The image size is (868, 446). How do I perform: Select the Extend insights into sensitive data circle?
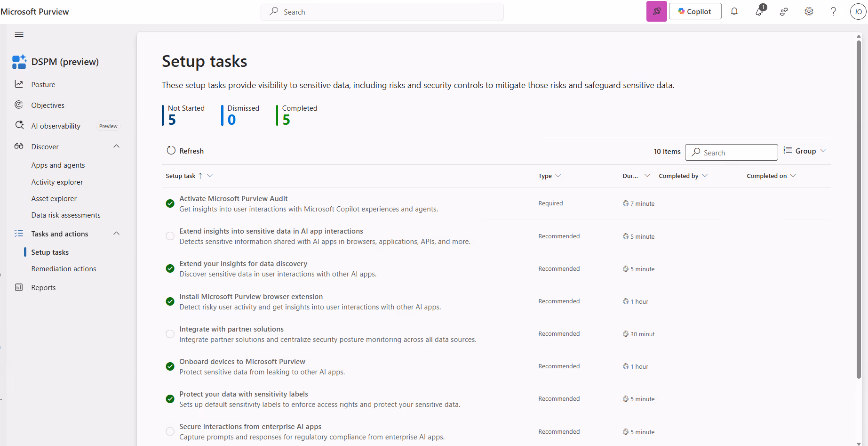[x=170, y=236]
